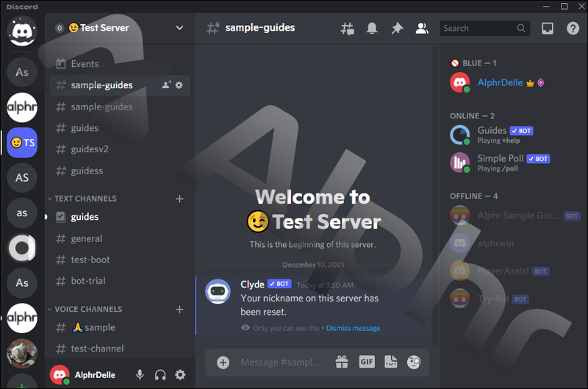Click the chat area scrollbar
This screenshot has height=389, width=588.
coord(435,195)
